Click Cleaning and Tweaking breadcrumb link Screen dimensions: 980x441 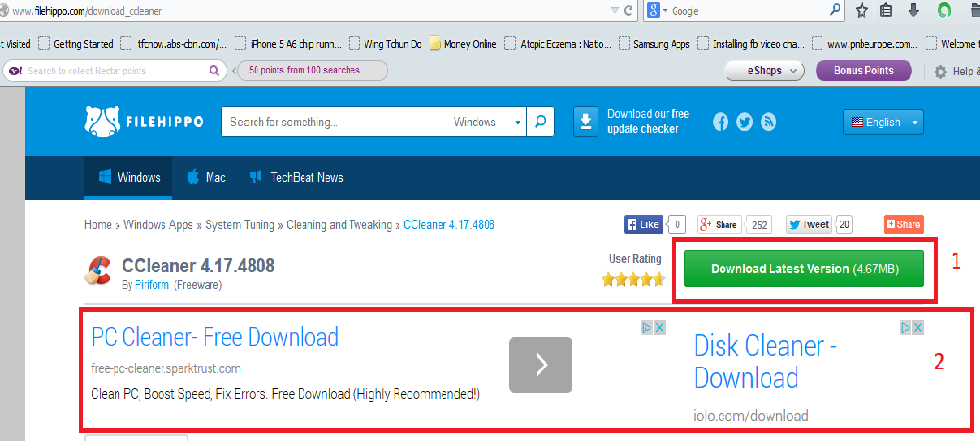coord(339,224)
